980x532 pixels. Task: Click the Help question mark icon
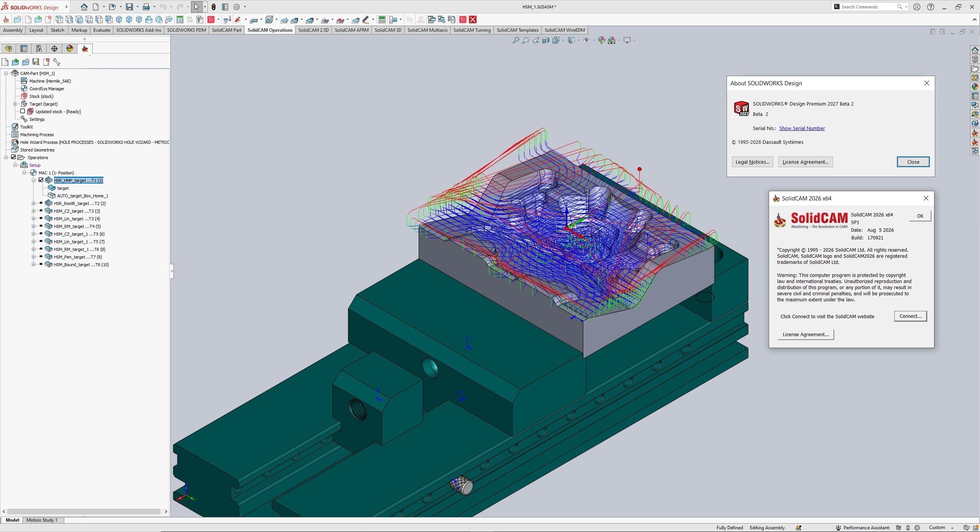click(x=931, y=7)
